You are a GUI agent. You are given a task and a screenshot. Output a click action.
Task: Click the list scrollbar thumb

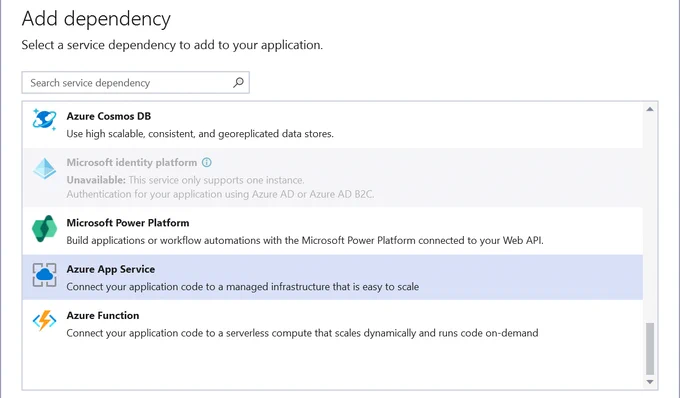(650, 349)
